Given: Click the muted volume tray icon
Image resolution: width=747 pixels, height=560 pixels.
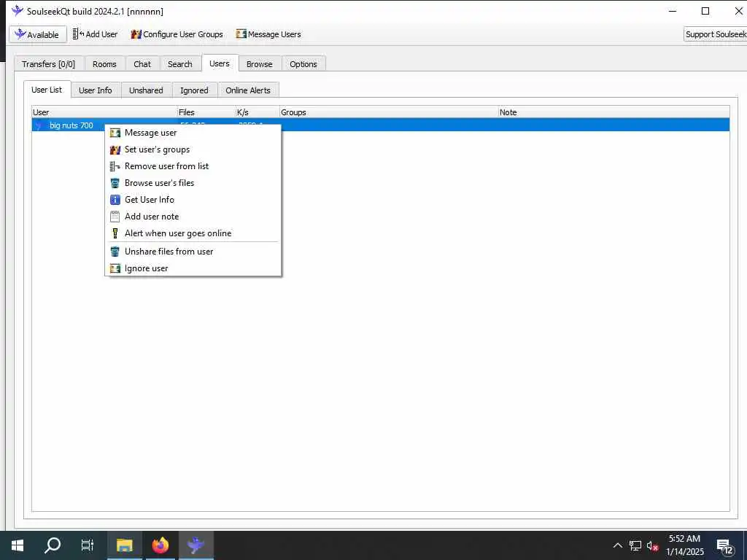Looking at the screenshot, I should (653, 545).
